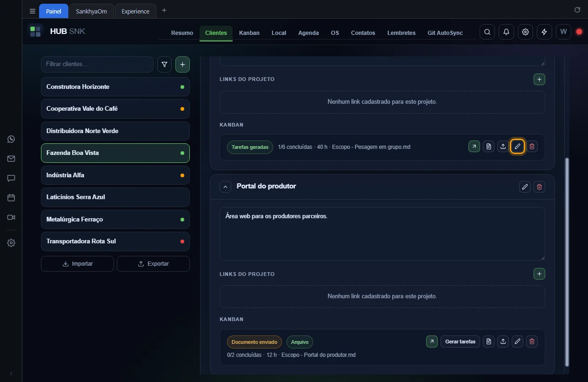Click the HUB SNK logo icon
588x382 pixels.
[35, 32]
